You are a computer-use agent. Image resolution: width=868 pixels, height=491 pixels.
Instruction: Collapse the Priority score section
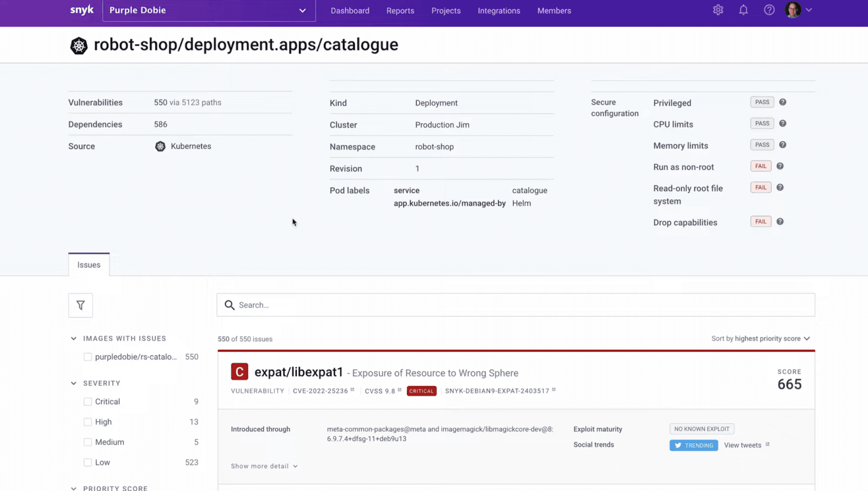(74, 488)
